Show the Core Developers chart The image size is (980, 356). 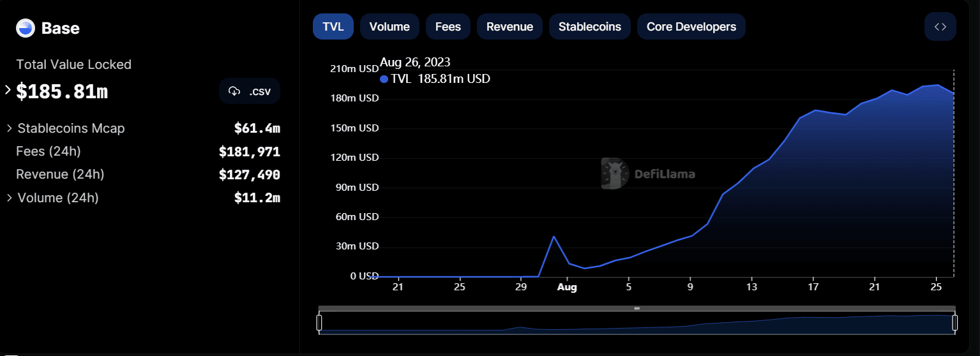(691, 27)
